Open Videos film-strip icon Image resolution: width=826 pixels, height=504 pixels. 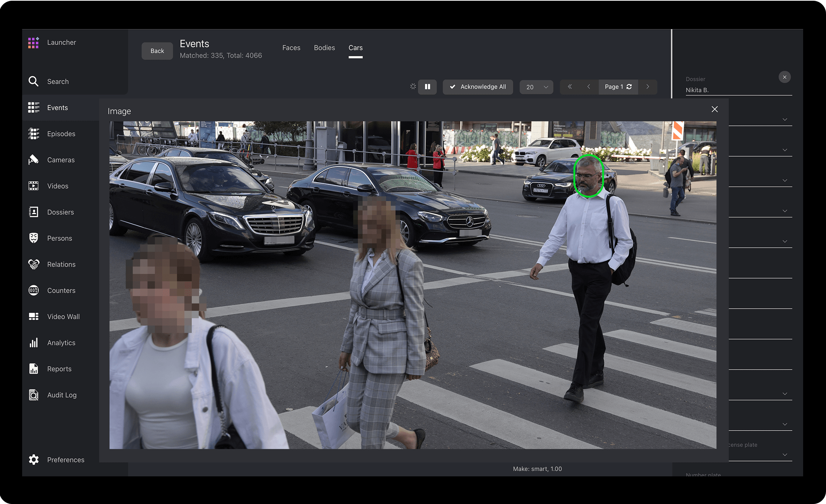click(34, 186)
